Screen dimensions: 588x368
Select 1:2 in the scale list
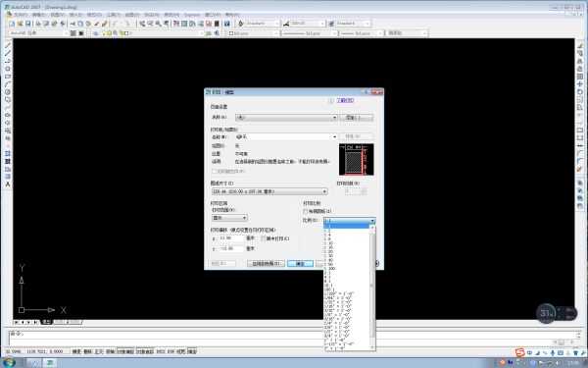coord(347,231)
